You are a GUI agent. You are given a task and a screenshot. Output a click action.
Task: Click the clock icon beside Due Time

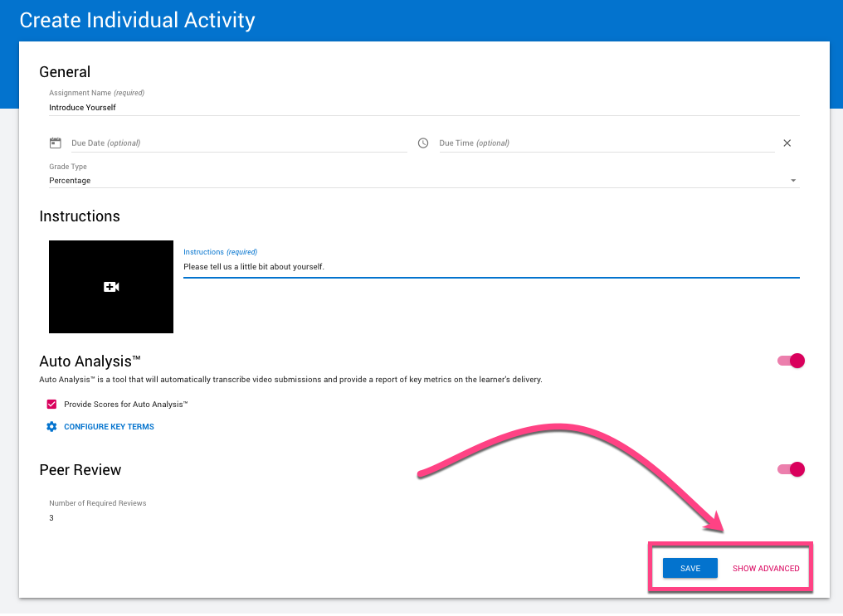click(423, 143)
